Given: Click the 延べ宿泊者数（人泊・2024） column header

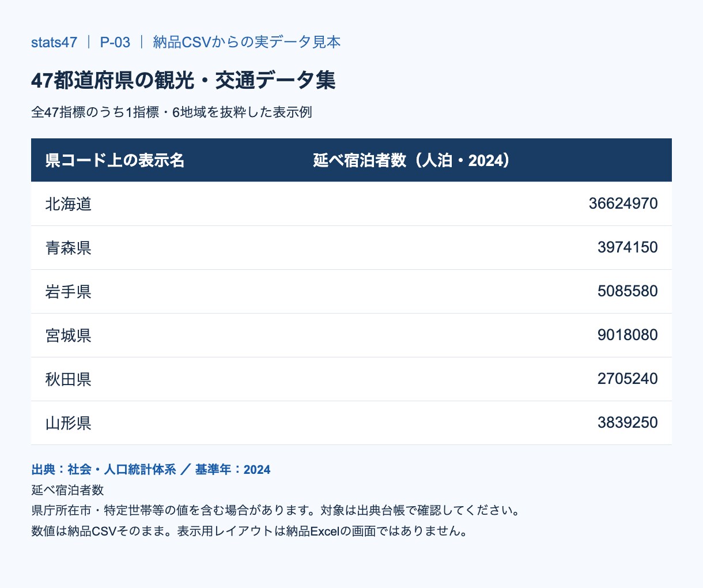Looking at the screenshot, I should click(412, 160).
